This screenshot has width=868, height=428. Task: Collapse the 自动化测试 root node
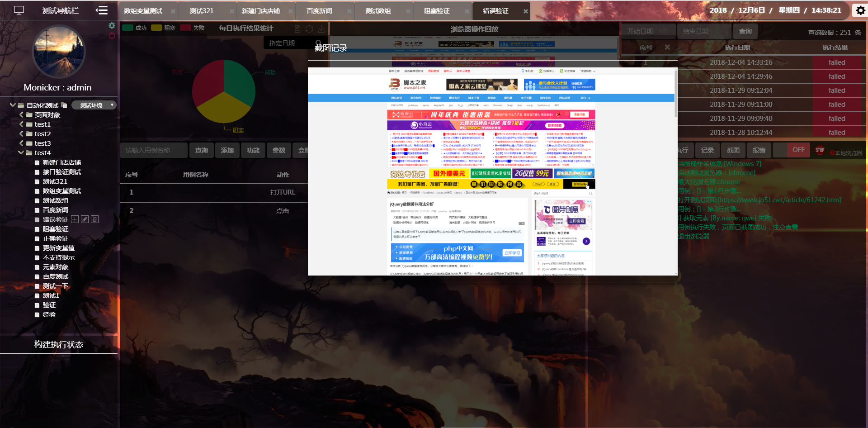coord(13,105)
